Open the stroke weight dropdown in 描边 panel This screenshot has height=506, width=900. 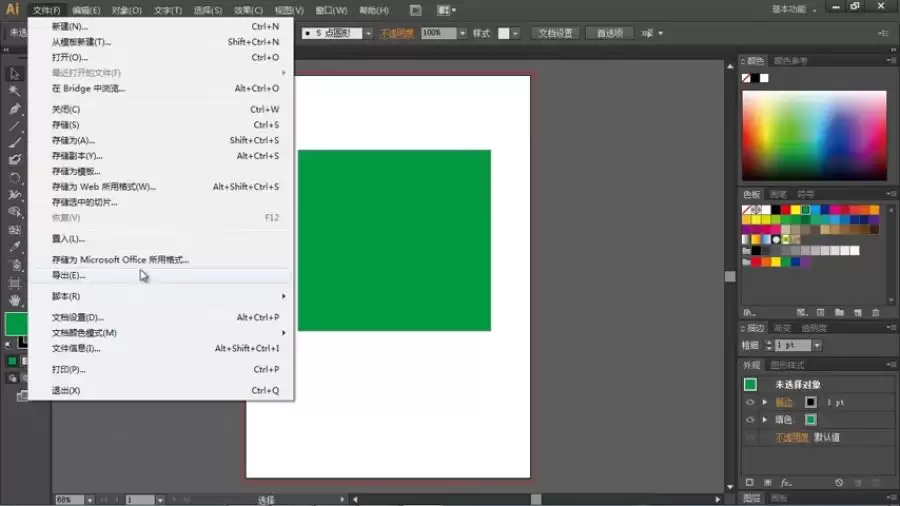pyautogui.click(x=817, y=345)
